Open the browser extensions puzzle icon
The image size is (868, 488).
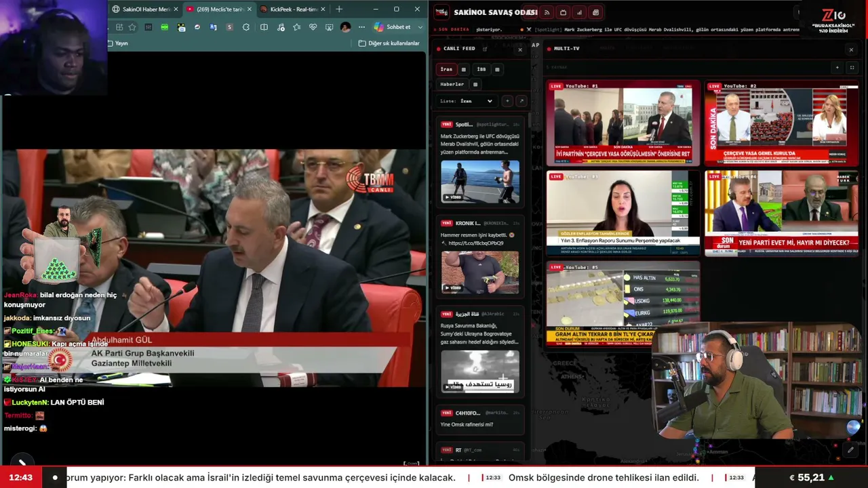(246, 27)
